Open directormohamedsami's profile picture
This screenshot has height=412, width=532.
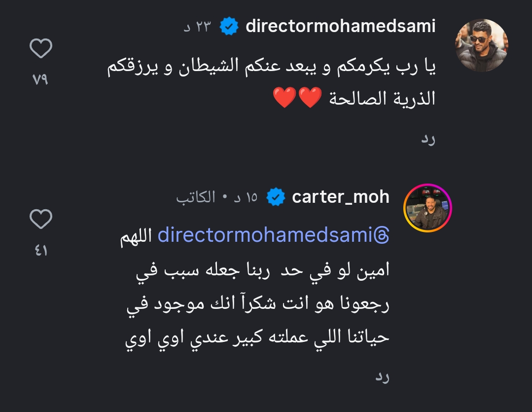pos(482,45)
